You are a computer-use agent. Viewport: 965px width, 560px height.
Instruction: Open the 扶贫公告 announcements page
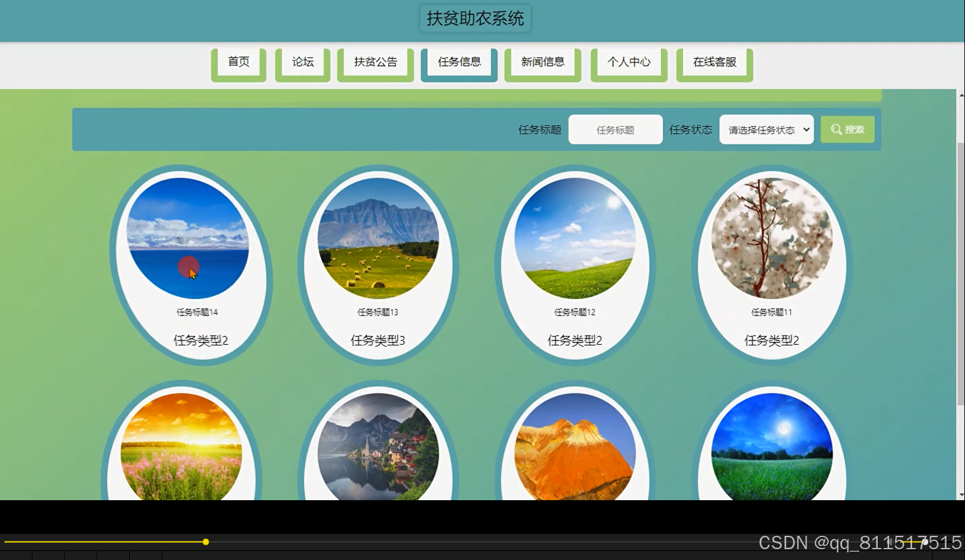point(374,62)
